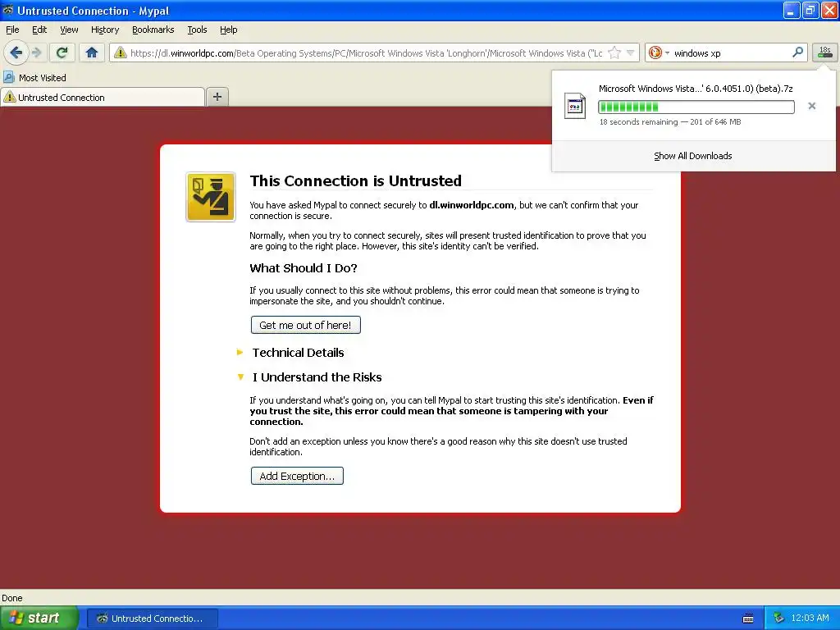
Task: Click the What Should I Do? heading
Action: click(x=304, y=268)
